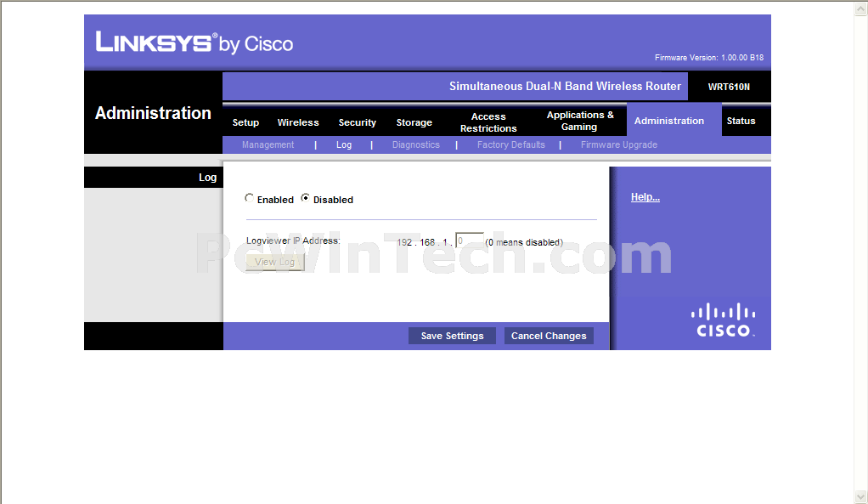
Task: Open the Setup tab
Action: (x=245, y=122)
